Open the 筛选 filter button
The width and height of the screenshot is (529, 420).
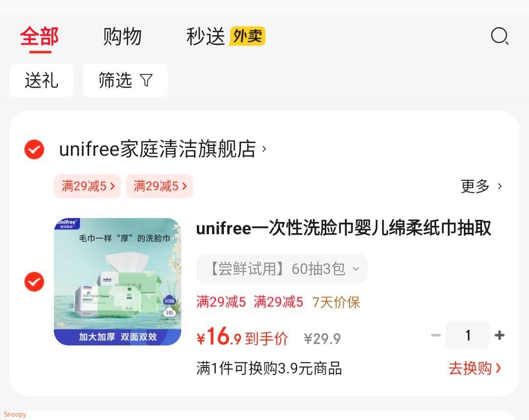[x=125, y=80]
